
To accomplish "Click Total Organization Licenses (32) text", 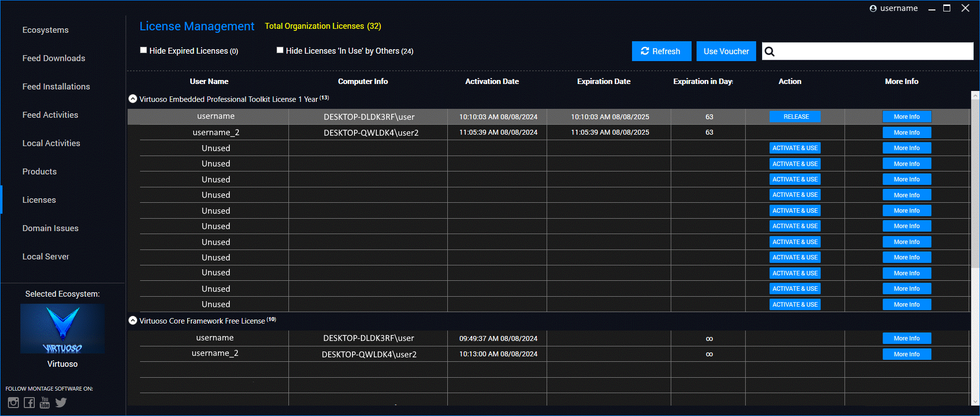I will pos(323,26).
